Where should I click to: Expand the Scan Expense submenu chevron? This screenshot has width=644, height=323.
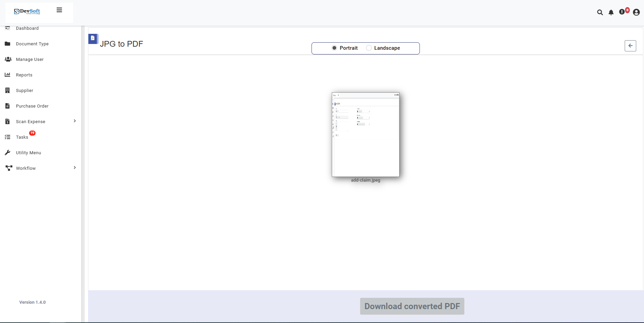(x=74, y=121)
